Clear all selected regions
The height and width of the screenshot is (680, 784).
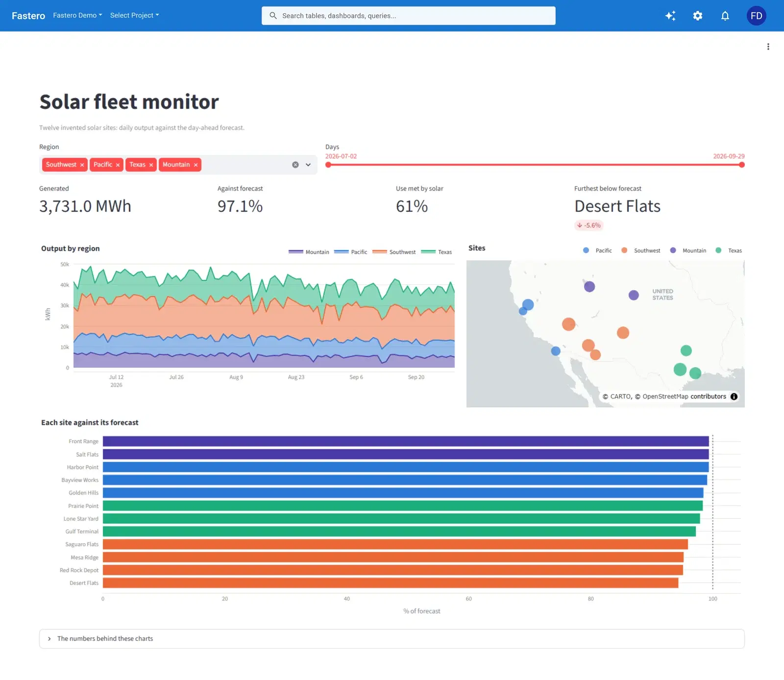coord(295,165)
